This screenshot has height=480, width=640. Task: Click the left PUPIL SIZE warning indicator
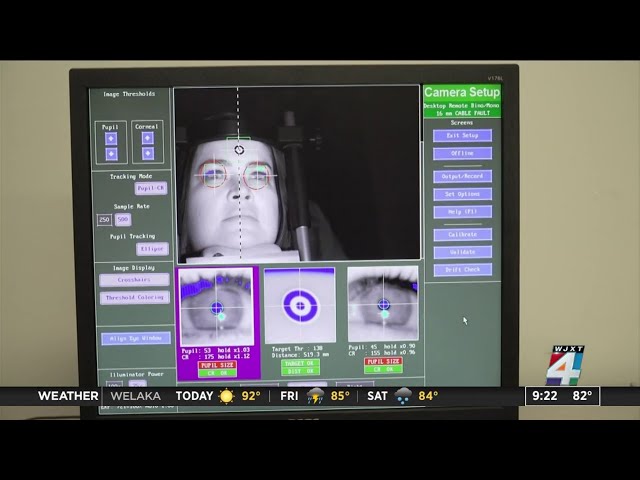click(x=217, y=365)
